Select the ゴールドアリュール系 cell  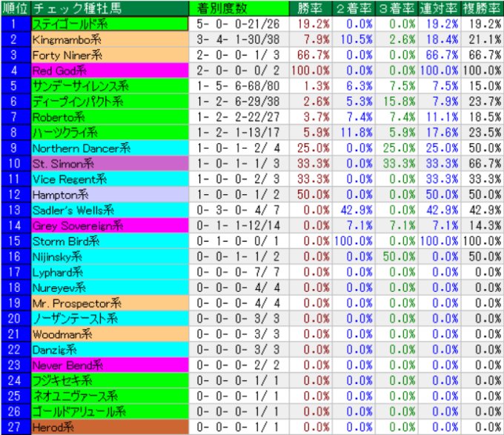(110, 412)
